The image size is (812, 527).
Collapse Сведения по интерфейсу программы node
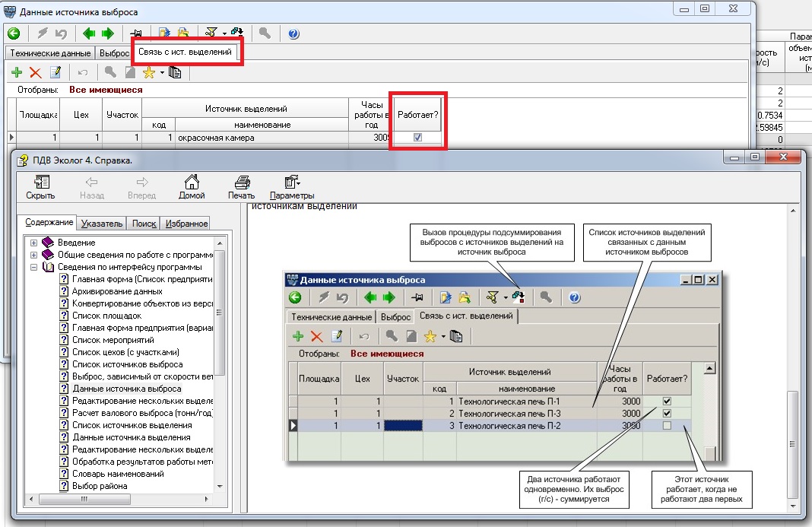(33, 267)
